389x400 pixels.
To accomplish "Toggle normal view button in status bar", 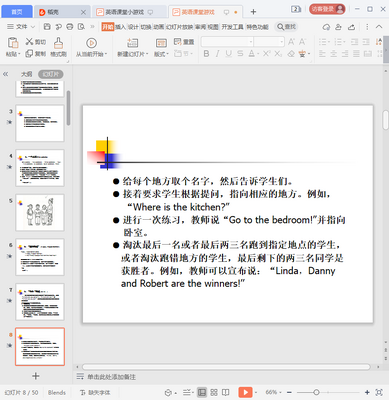I will [202, 392].
